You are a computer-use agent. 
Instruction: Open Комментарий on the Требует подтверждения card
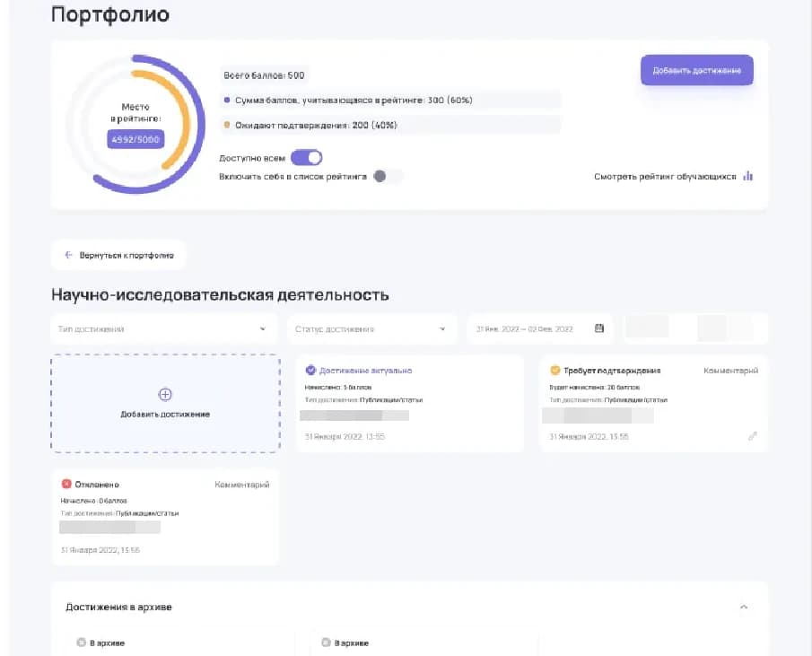click(730, 370)
